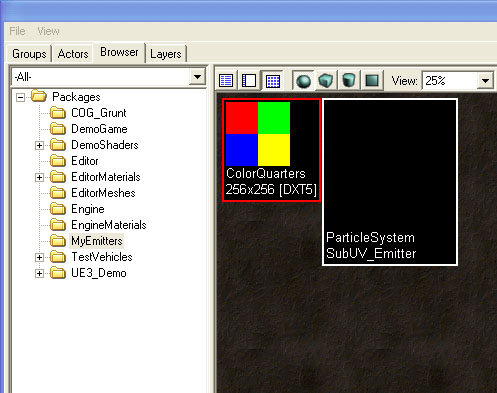Screen dimensions: 497x393
Task: Select the preview pane view icon
Action: click(249, 80)
